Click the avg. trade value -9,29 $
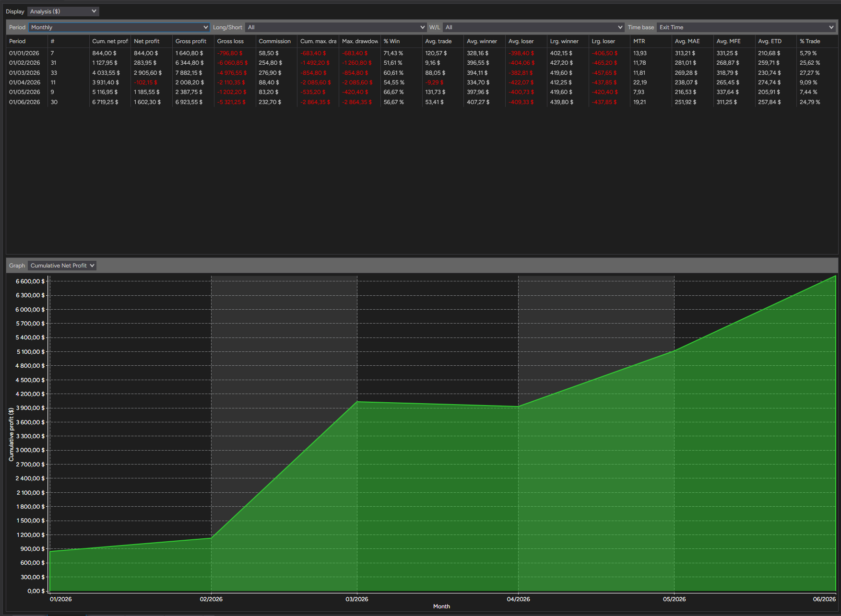Image resolution: width=841 pixels, height=616 pixels. click(434, 82)
